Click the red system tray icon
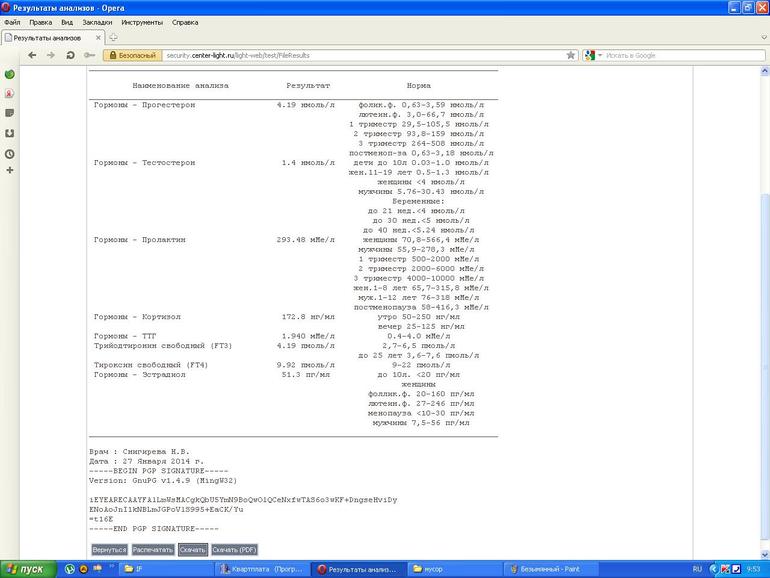Image resolution: width=770 pixels, height=578 pixels. coord(725,569)
